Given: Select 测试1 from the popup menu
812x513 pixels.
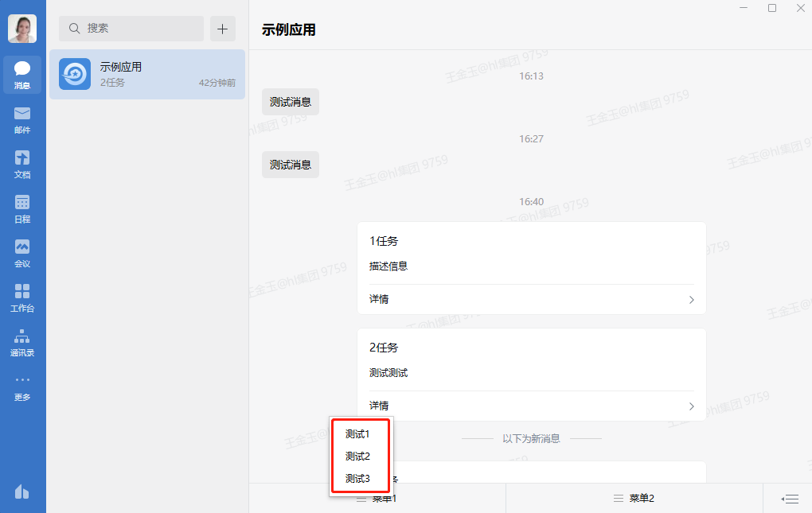Looking at the screenshot, I should pos(357,434).
